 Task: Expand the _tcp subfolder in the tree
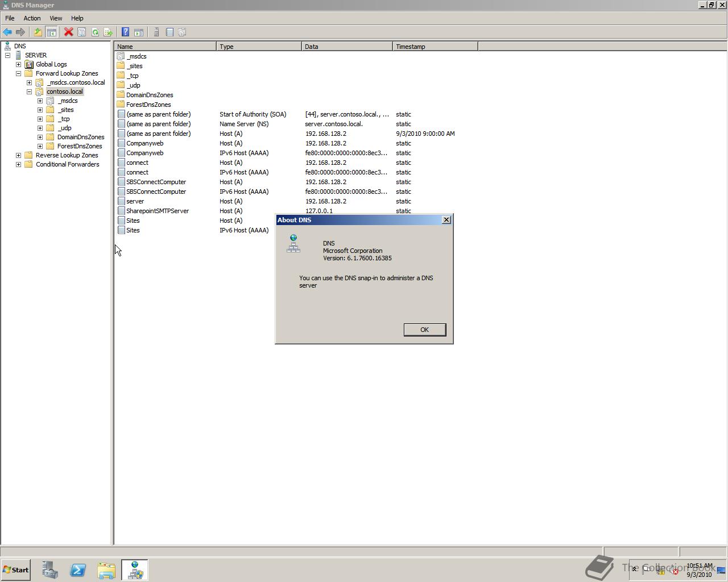[x=40, y=119]
